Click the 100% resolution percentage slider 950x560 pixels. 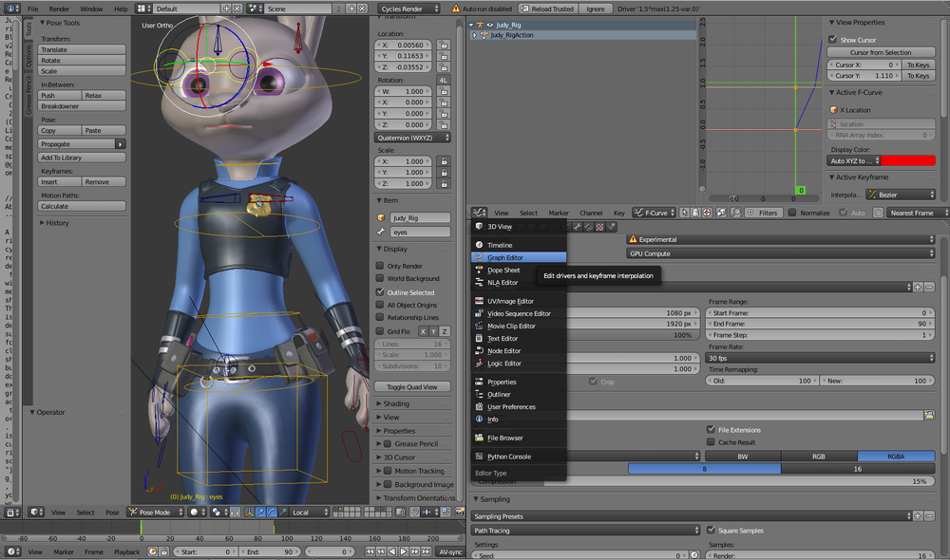pos(632,335)
